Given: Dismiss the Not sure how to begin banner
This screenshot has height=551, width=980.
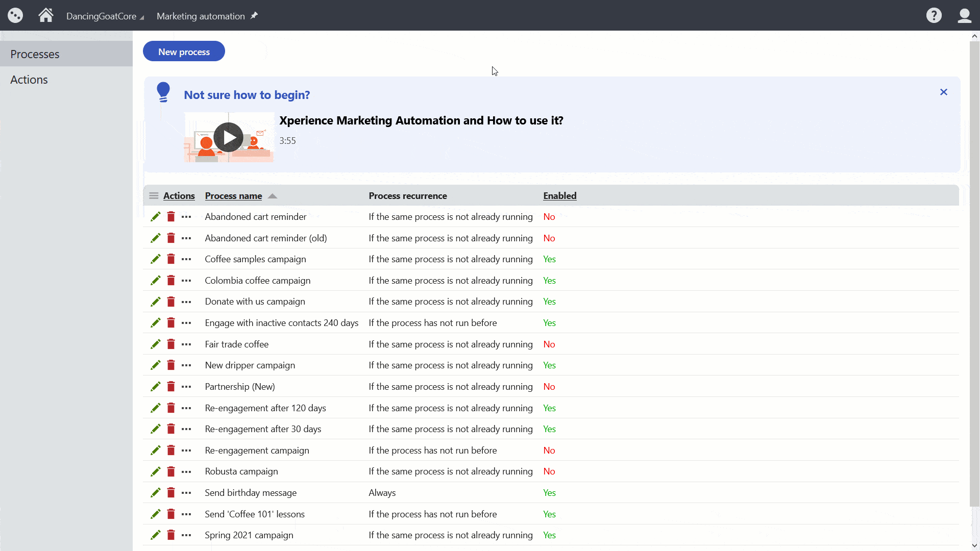Looking at the screenshot, I should pyautogui.click(x=943, y=92).
